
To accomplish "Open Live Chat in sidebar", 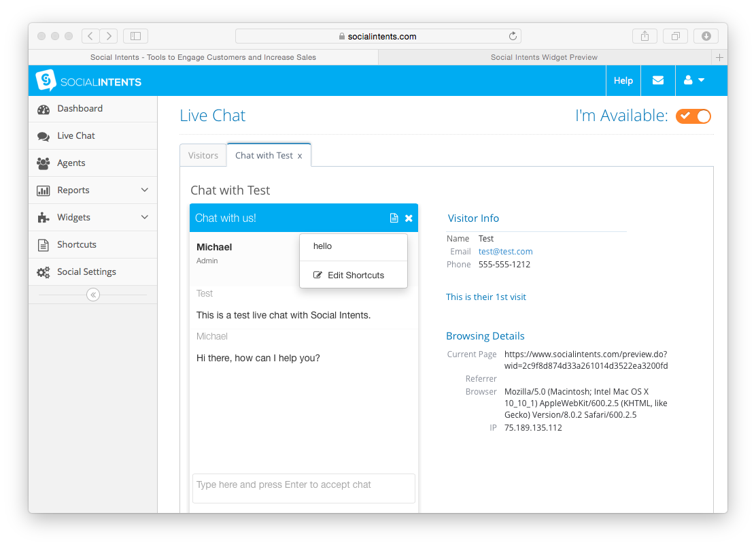I will click(92, 136).
